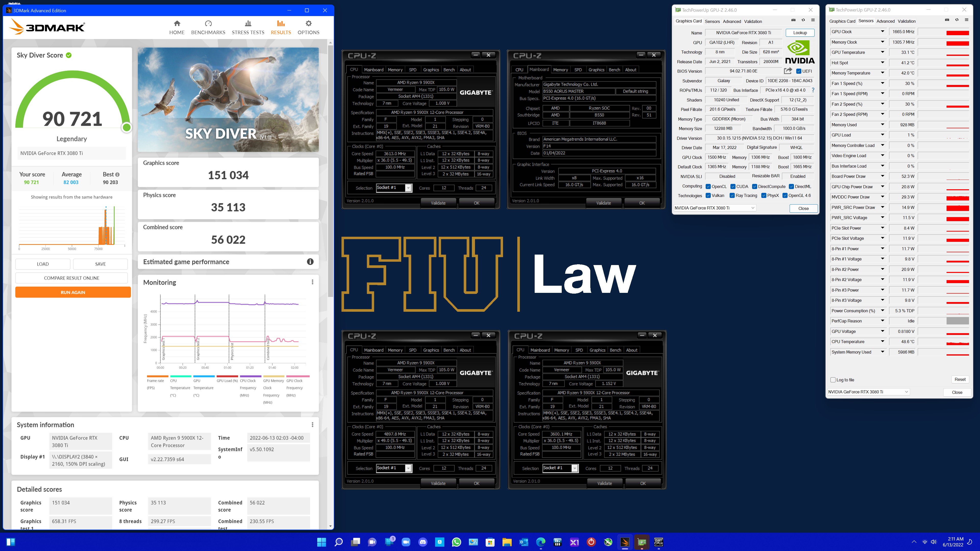The image size is (980, 551).
Task: Switch to the Validation tab in the GPU-Z Sensors window
Action: tap(906, 21)
